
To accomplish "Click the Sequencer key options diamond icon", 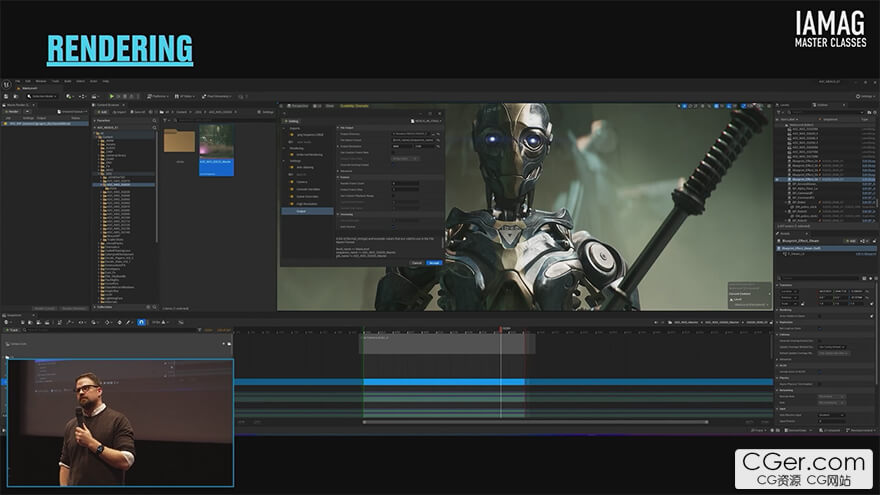I will (108, 322).
